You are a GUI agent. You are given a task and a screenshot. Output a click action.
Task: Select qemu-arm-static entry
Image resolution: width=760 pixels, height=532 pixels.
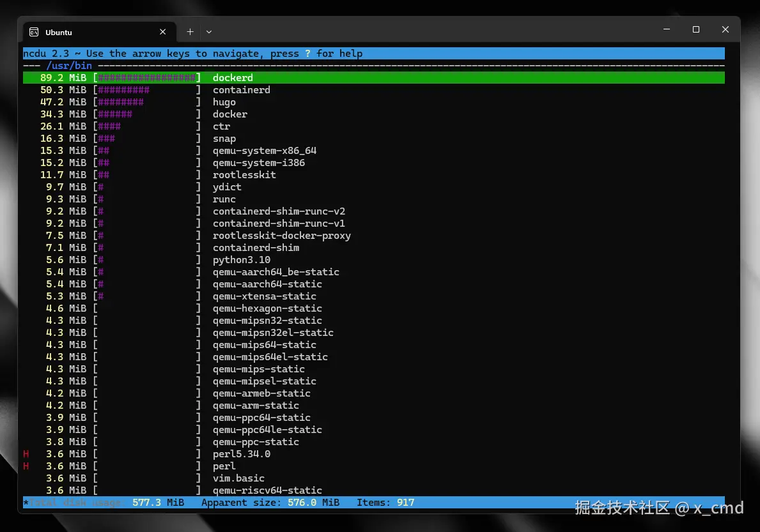click(x=374, y=405)
